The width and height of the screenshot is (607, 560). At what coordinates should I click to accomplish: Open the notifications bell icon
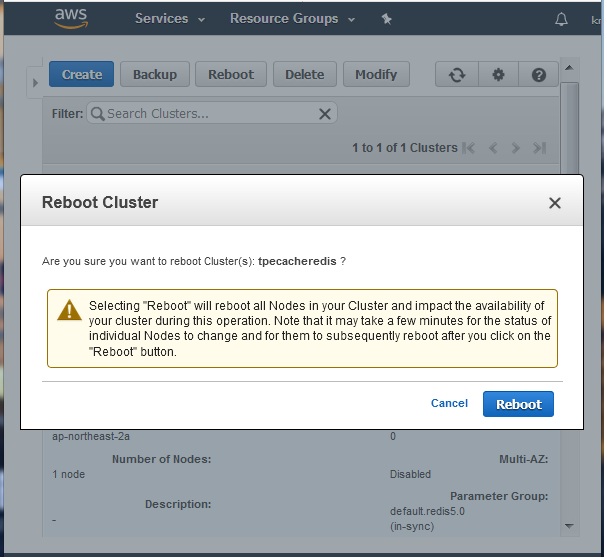pyautogui.click(x=560, y=19)
